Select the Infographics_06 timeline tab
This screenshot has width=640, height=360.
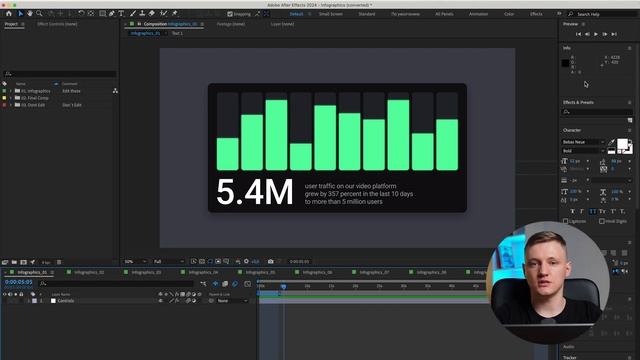pyautogui.click(x=317, y=272)
